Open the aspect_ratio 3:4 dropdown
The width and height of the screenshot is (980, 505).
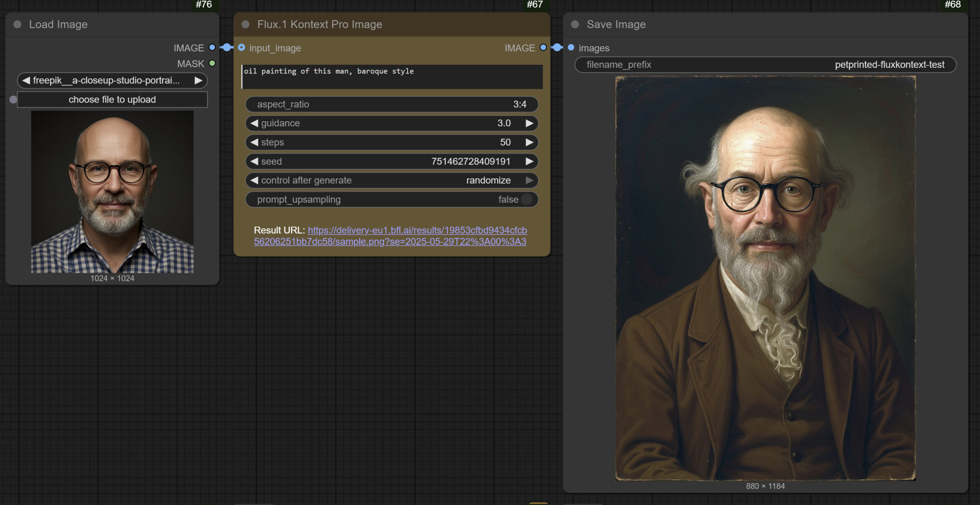pyautogui.click(x=392, y=104)
